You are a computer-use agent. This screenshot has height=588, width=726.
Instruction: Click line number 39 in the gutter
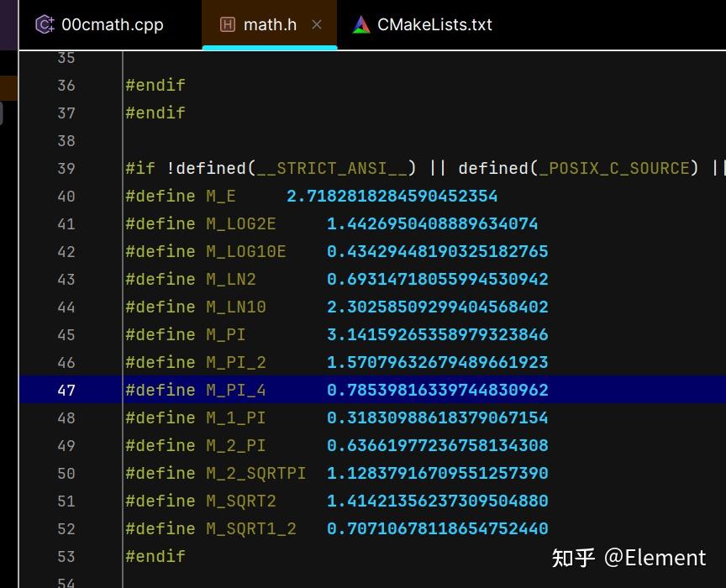point(66,168)
